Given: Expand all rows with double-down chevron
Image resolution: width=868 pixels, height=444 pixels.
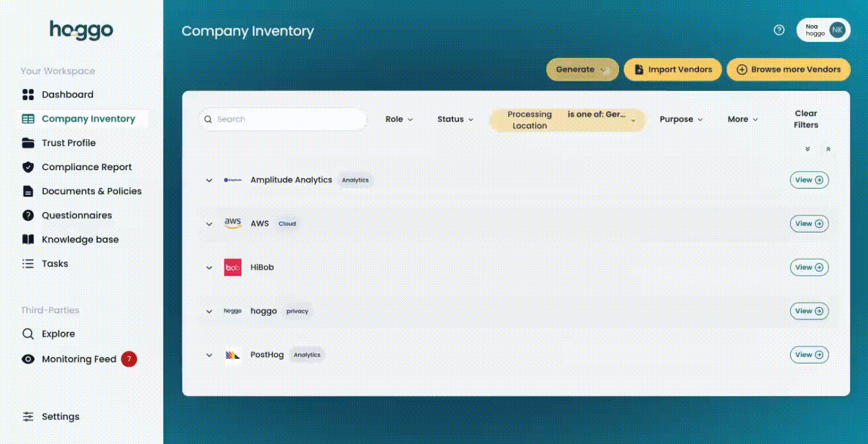Looking at the screenshot, I should click(808, 149).
